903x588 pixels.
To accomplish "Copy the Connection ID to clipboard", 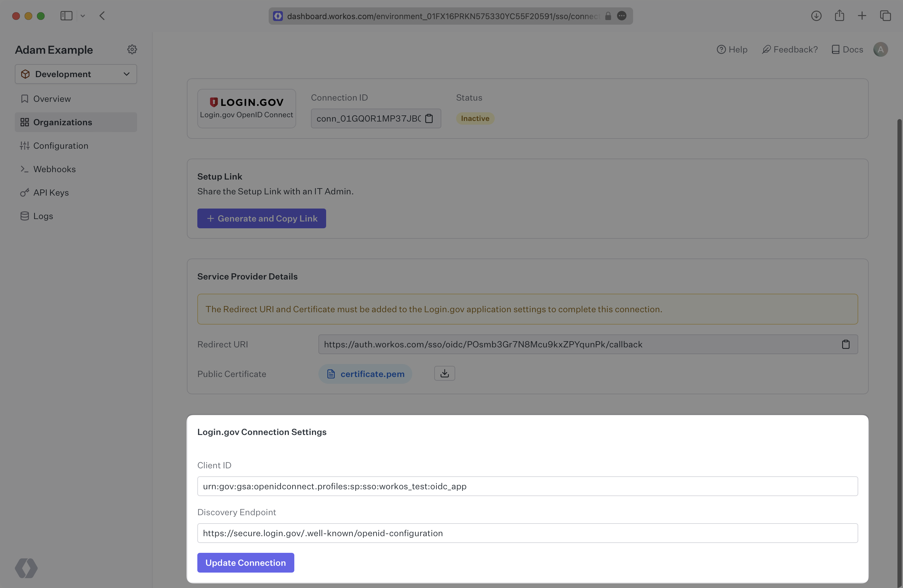I will tap(429, 119).
